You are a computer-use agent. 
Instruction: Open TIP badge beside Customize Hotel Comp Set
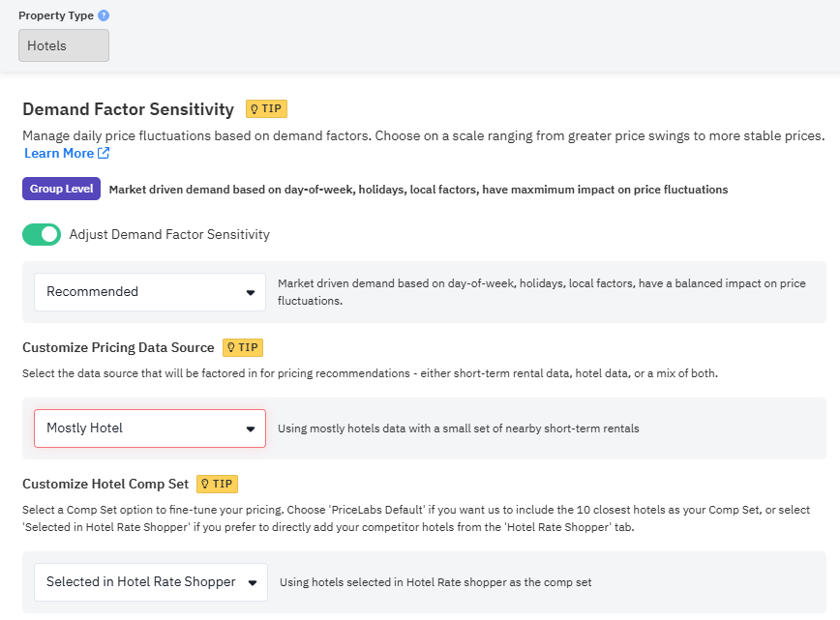(x=217, y=484)
